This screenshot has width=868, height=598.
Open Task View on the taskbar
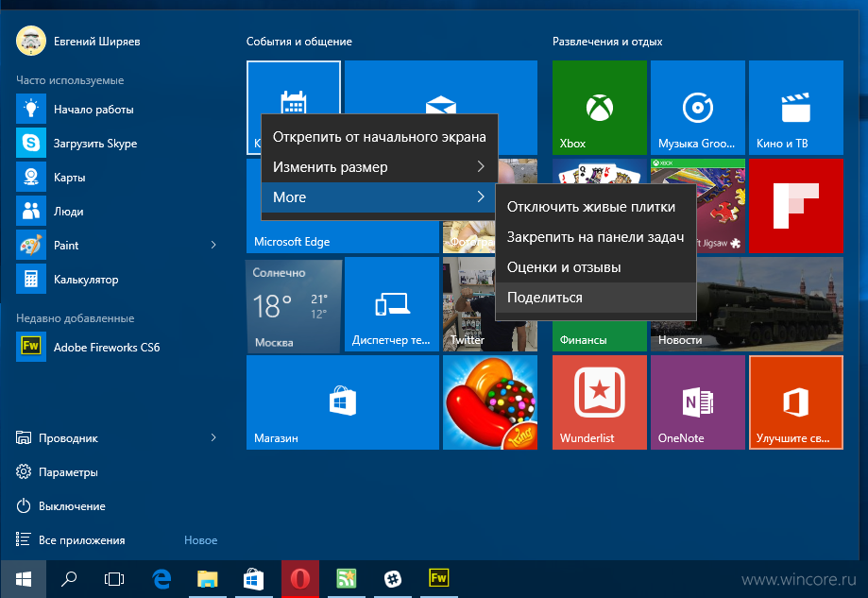114,579
